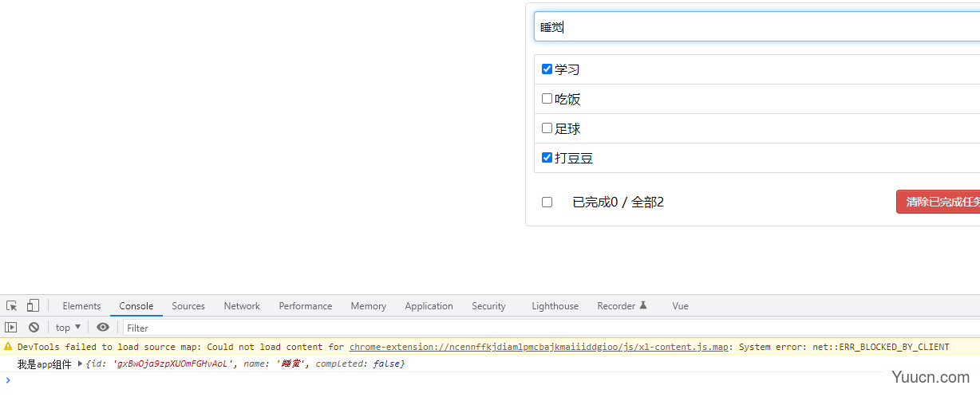Click the 已完成0 / 全部2 text

(x=618, y=202)
